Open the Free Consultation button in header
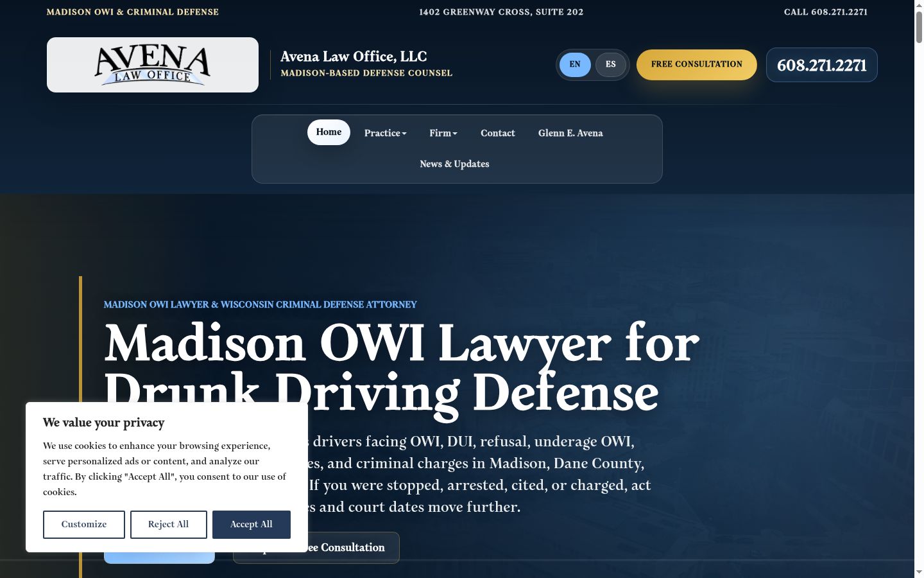The width and height of the screenshot is (924, 578). point(697,65)
